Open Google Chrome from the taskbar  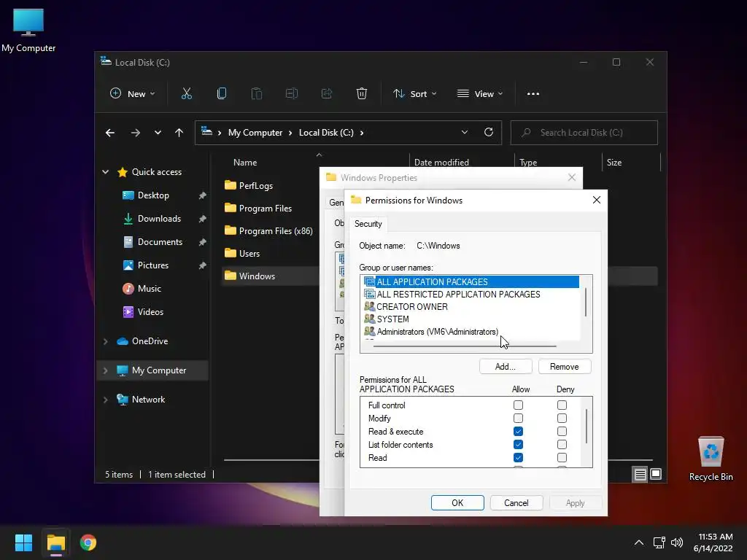[x=88, y=542]
